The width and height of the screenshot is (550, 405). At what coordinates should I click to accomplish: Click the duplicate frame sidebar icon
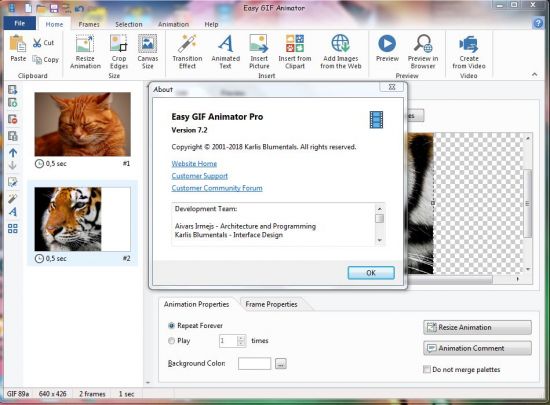tap(13, 136)
